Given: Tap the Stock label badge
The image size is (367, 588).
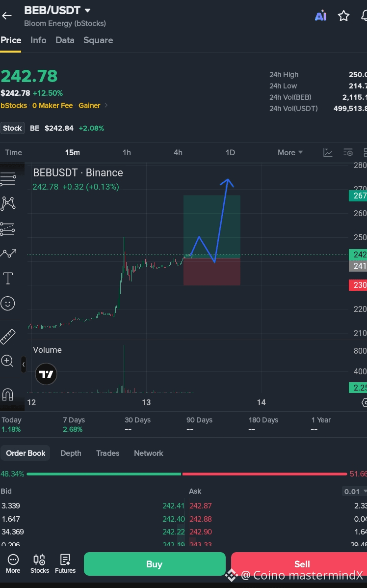Looking at the screenshot, I should (12, 128).
